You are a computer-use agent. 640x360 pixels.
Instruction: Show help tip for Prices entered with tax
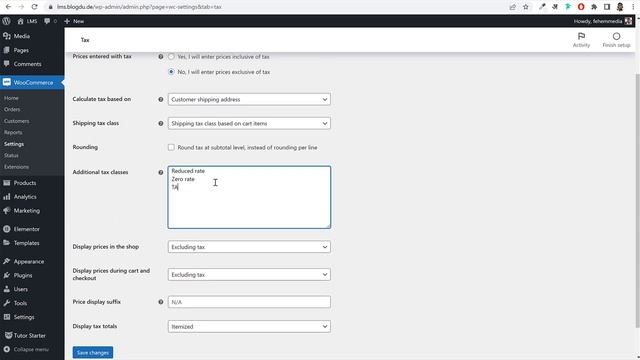click(x=161, y=57)
